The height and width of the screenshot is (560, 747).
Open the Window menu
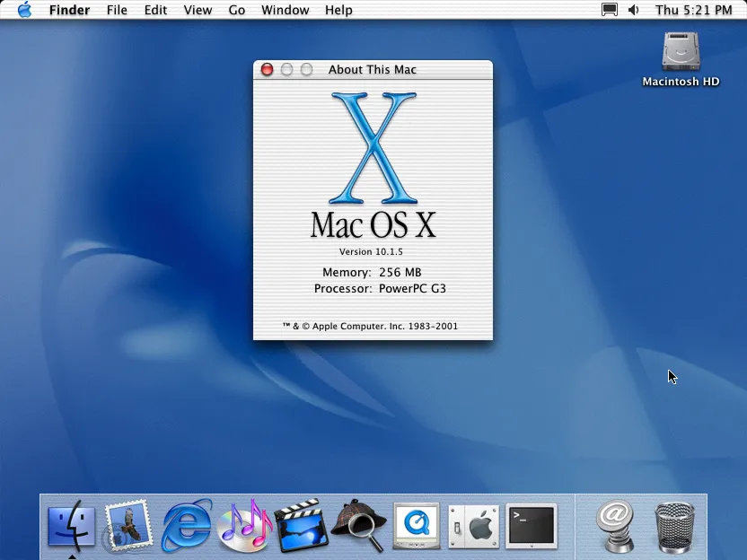pos(285,10)
